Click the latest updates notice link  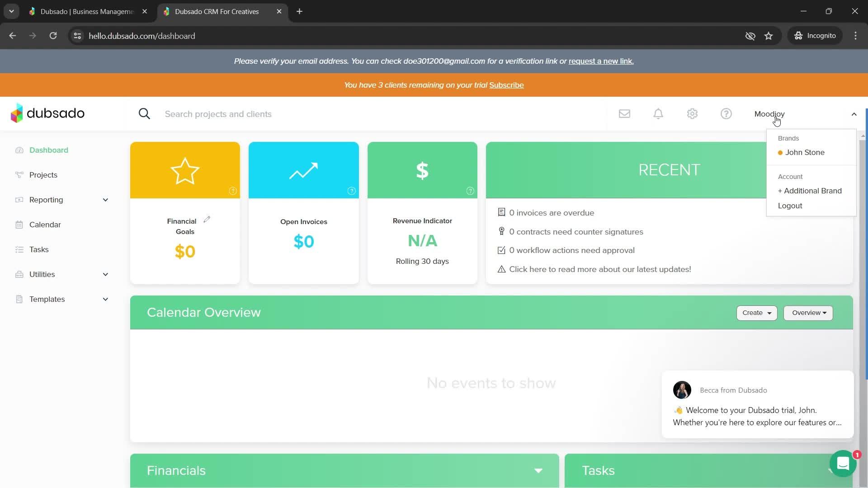pos(600,269)
